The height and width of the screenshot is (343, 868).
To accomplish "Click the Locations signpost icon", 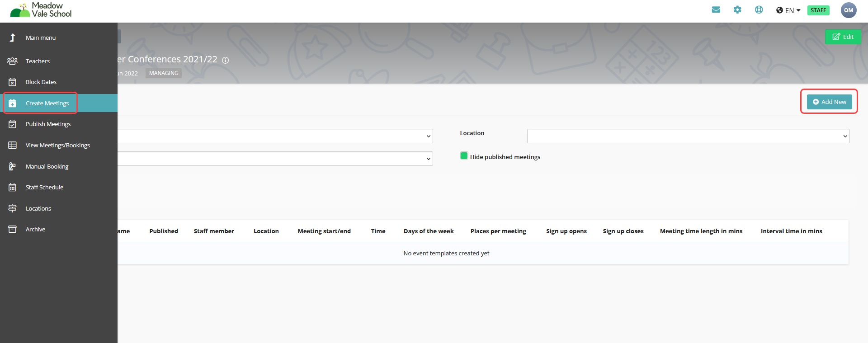I will (x=13, y=208).
